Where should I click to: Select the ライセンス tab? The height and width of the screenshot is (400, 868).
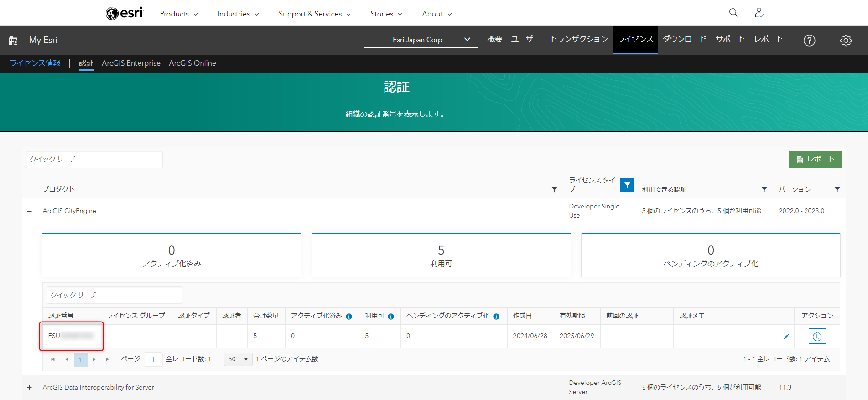coord(635,39)
